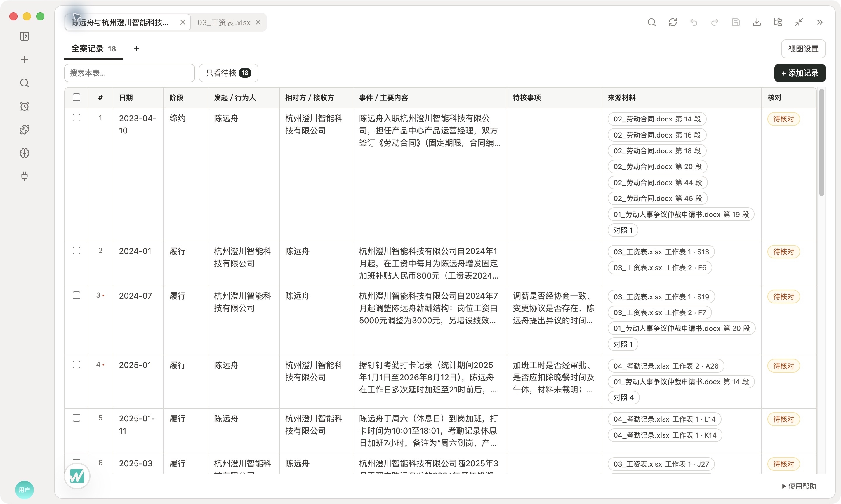The width and height of the screenshot is (841, 504).
Task: Toggle the left sidebar panel icon
Action: (25, 36)
